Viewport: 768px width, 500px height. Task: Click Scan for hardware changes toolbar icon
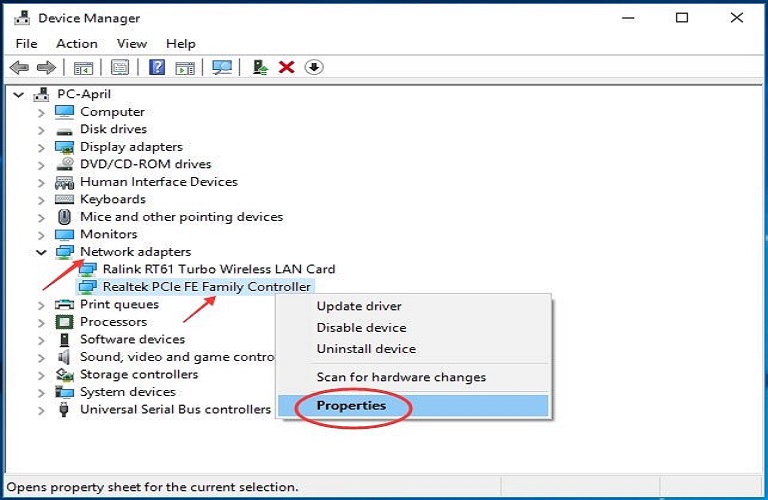click(x=222, y=67)
